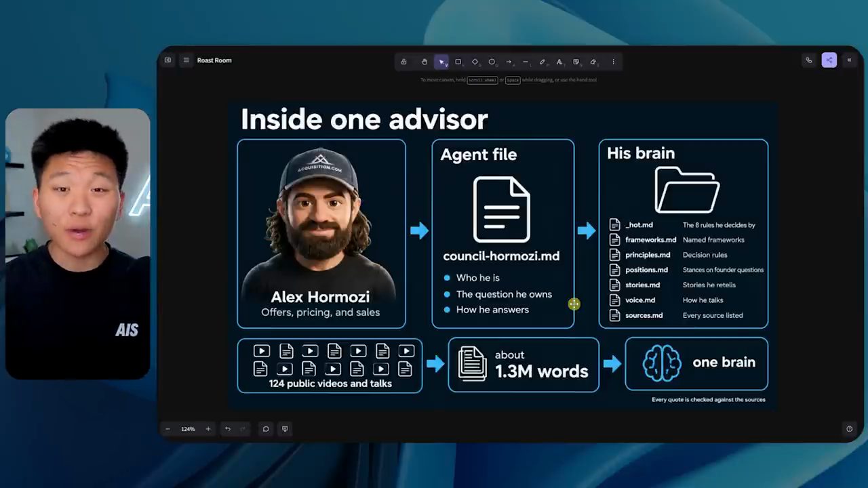Image resolution: width=868 pixels, height=488 pixels.
Task: Choose the Eraser tool
Action: point(593,62)
